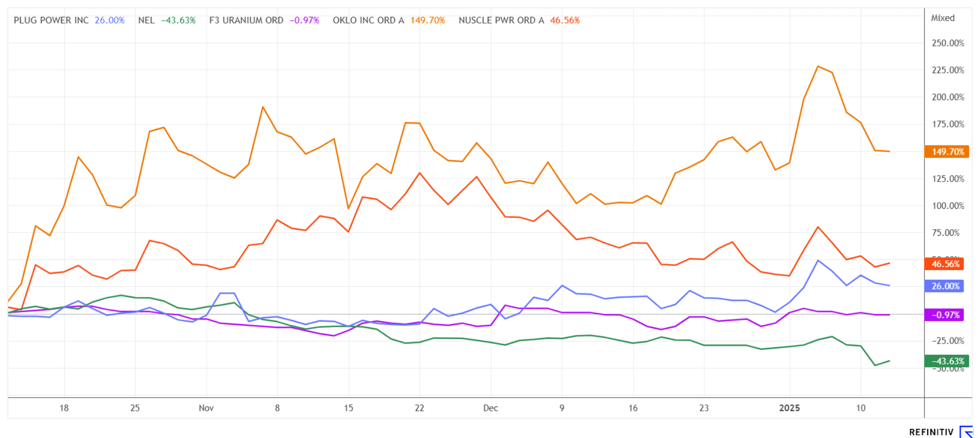Click the red 46.56% axis badge
This screenshot has height=438, width=980.
(945, 264)
